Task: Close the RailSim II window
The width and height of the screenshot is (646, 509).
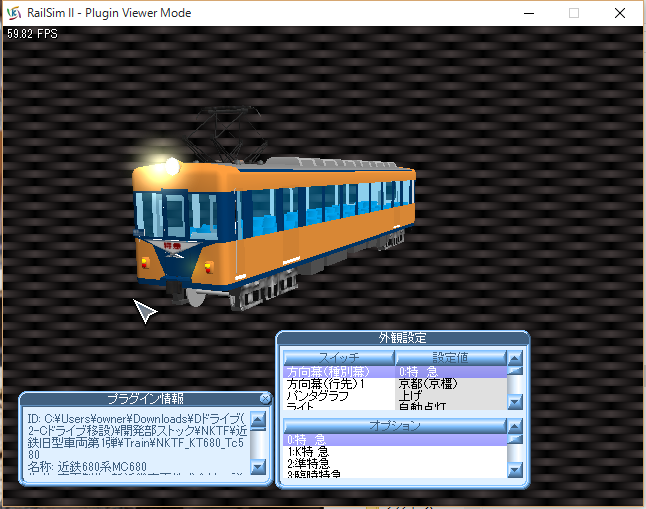Action: [x=620, y=13]
